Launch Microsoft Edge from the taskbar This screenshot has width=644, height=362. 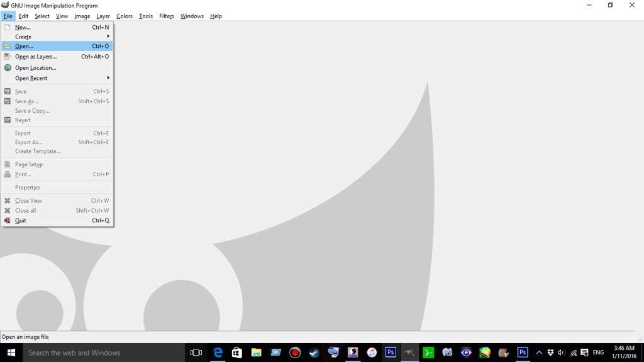click(x=218, y=353)
